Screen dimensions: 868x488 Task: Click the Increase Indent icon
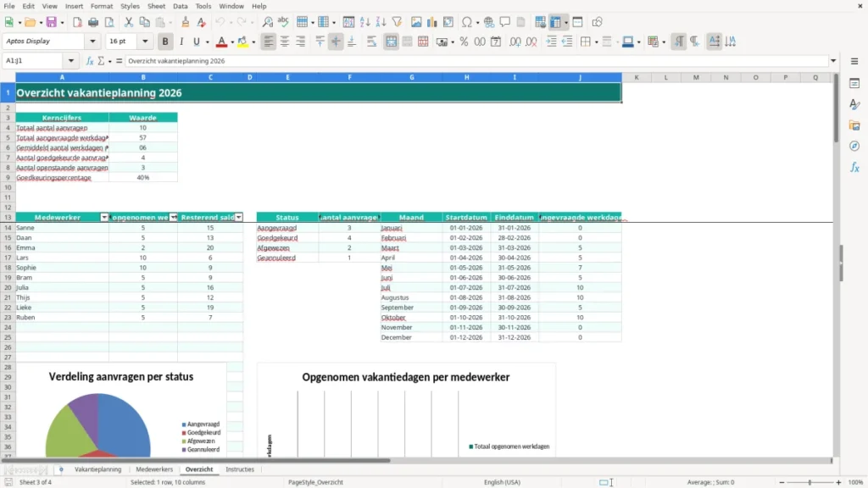551,42
